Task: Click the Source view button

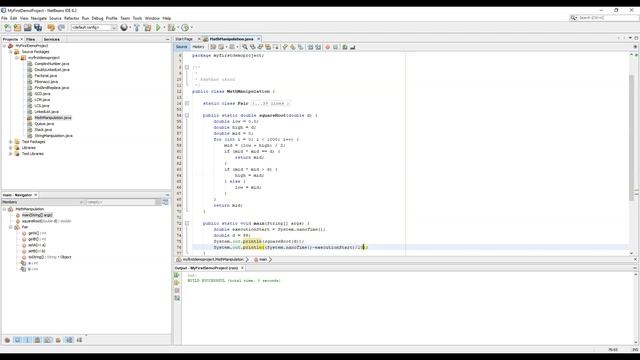Action: tap(181, 47)
